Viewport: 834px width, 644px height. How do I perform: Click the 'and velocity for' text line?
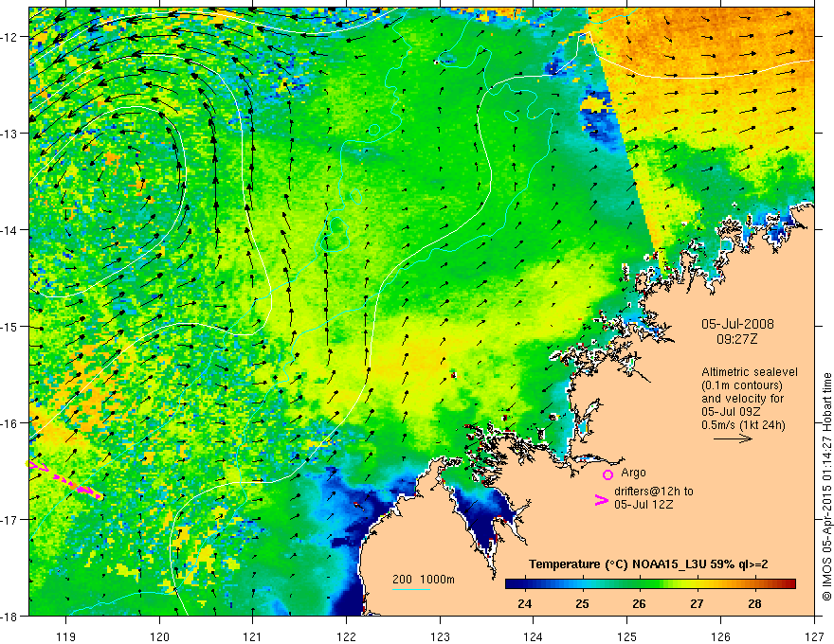click(x=742, y=399)
